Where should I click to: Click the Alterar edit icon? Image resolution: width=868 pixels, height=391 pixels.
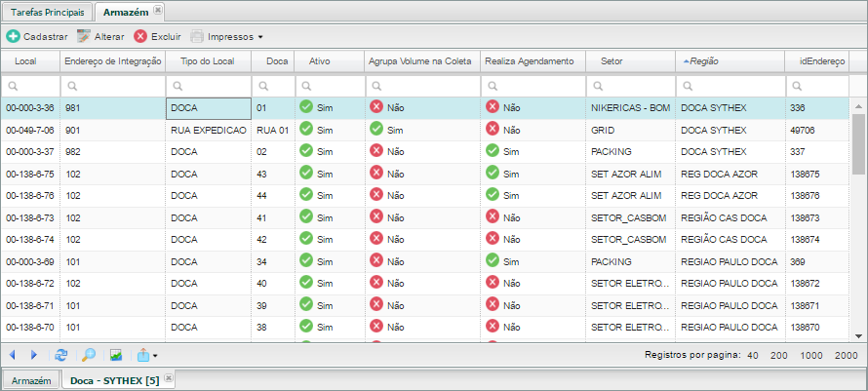[x=83, y=37]
